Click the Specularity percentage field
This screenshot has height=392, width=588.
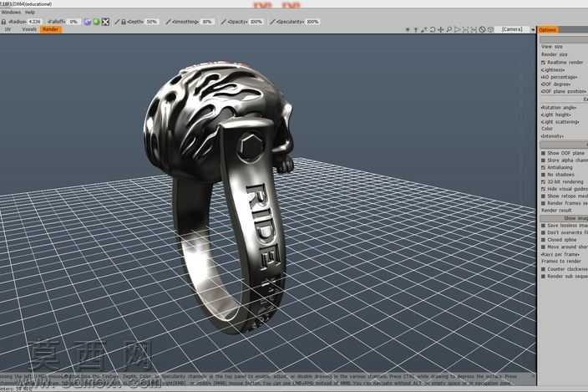tap(312, 22)
